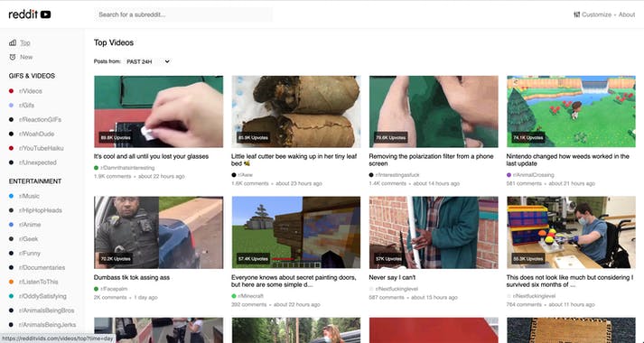644x343 pixels.
Task: Open r/Facepalm subreddit link
Action: click(114, 289)
